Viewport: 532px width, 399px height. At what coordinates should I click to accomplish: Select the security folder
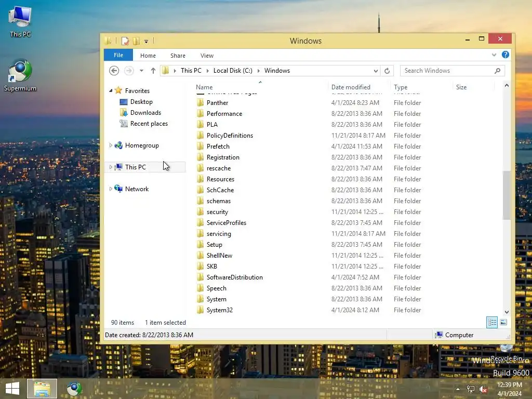click(217, 212)
